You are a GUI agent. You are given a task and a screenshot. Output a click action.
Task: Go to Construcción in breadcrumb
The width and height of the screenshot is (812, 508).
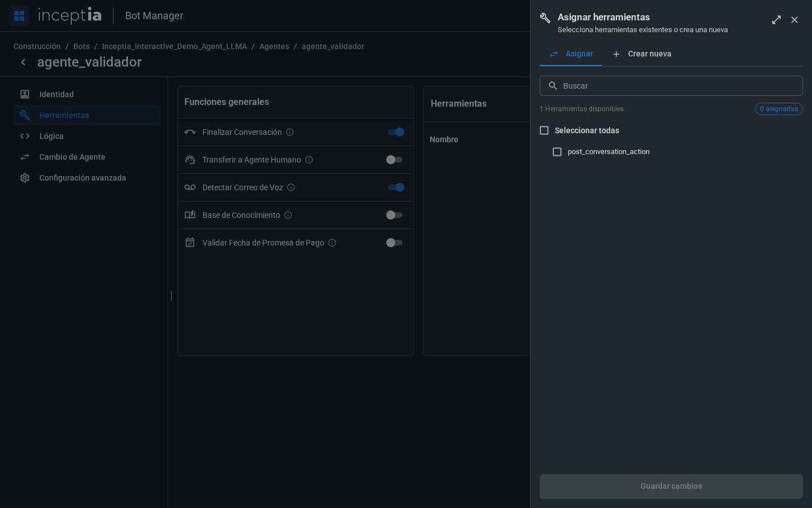point(37,46)
